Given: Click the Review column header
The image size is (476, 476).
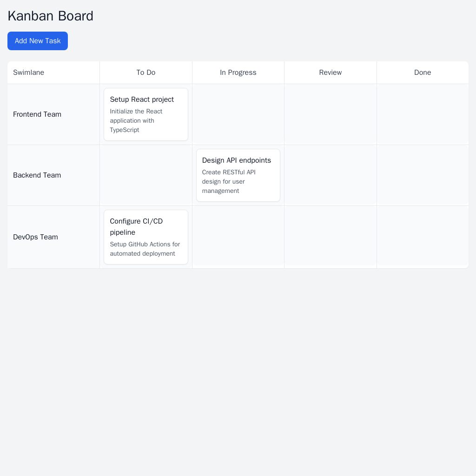Looking at the screenshot, I should 331,73.
